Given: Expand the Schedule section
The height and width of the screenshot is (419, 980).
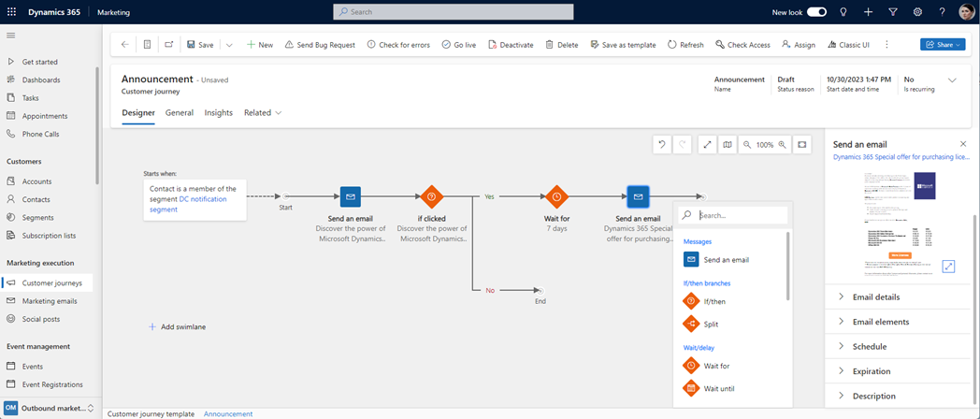Looking at the screenshot, I should coord(898,346).
